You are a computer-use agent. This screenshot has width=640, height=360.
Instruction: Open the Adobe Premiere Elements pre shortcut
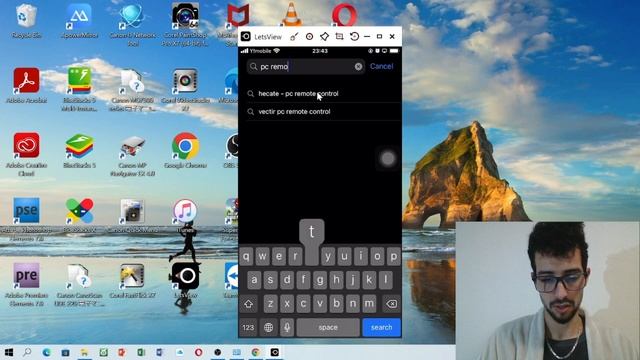coord(27,284)
